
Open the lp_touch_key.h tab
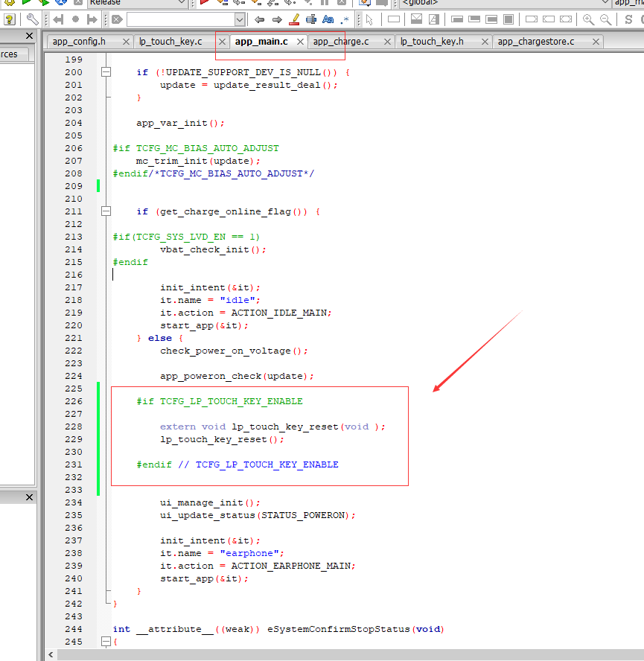coord(432,42)
